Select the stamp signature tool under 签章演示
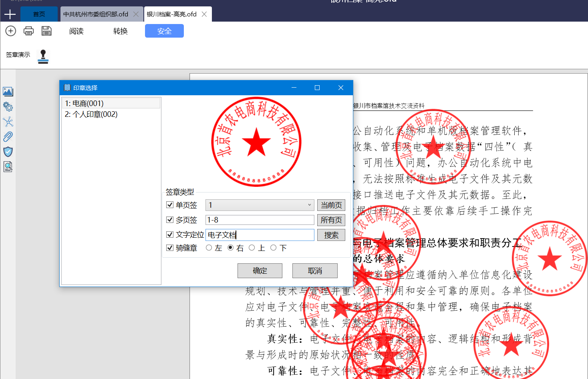Image resolution: width=588 pixels, height=379 pixels. (43, 56)
